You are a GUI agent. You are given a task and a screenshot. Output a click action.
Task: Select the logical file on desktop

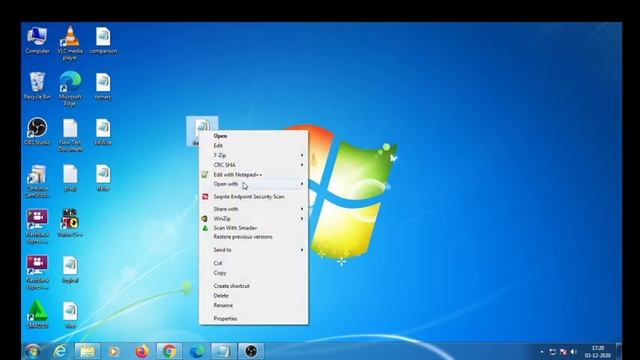coord(70,270)
